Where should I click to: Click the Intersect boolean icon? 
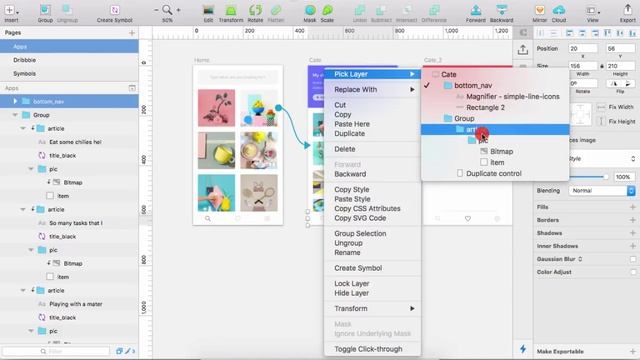(407, 13)
